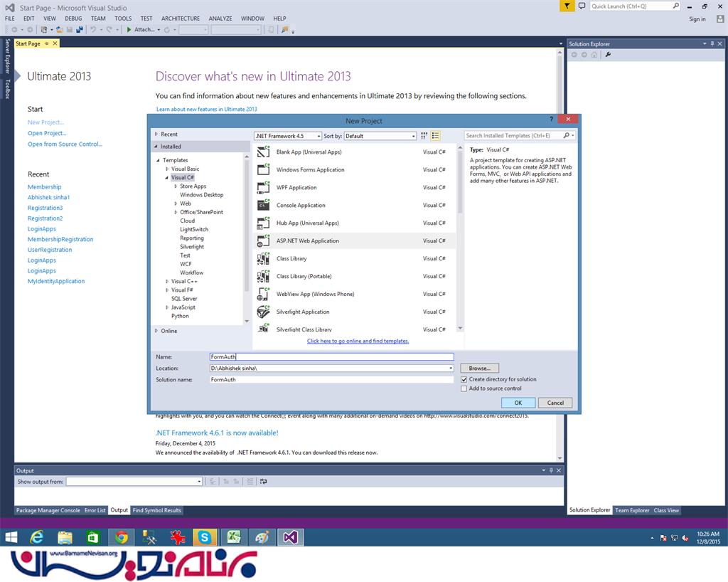Open the Package Manager Console tab

(48, 510)
